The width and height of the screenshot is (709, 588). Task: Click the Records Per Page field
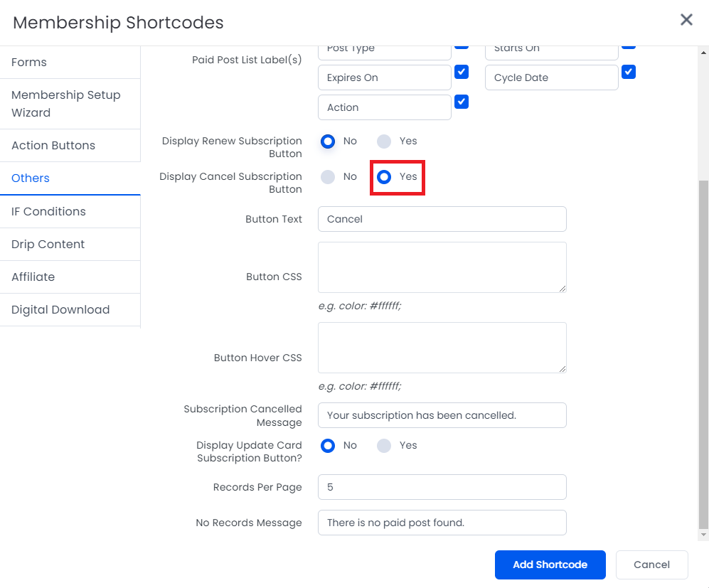click(x=442, y=487)
